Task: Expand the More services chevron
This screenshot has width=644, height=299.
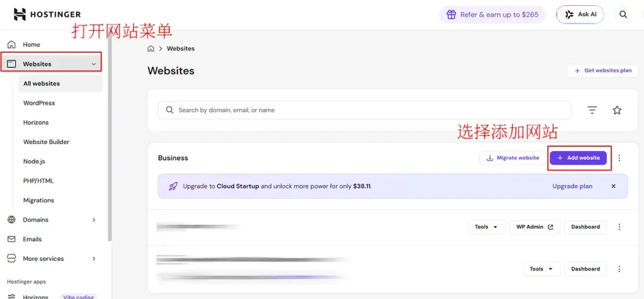Action: 94,259
